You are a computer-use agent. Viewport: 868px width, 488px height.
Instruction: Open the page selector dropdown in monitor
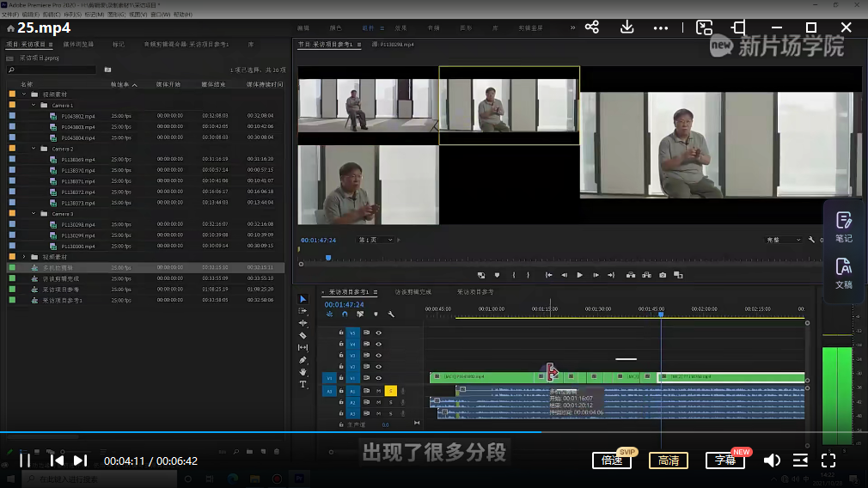click(x=376, y=240)
